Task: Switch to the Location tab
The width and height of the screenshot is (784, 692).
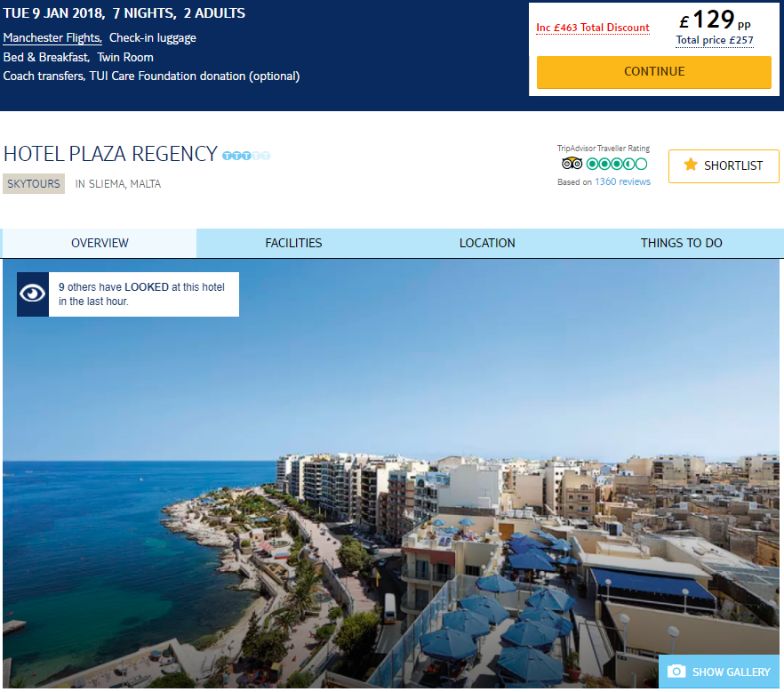Action: (487, 243)
